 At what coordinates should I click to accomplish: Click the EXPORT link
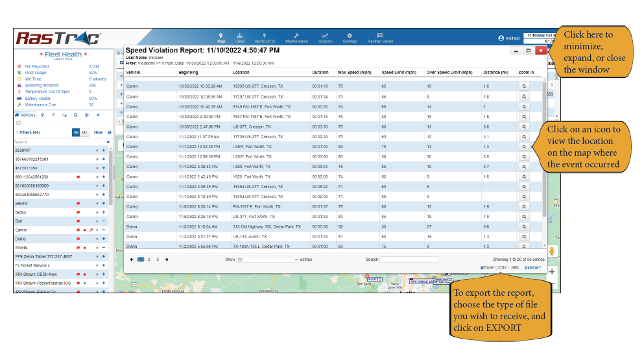(532, 267)
